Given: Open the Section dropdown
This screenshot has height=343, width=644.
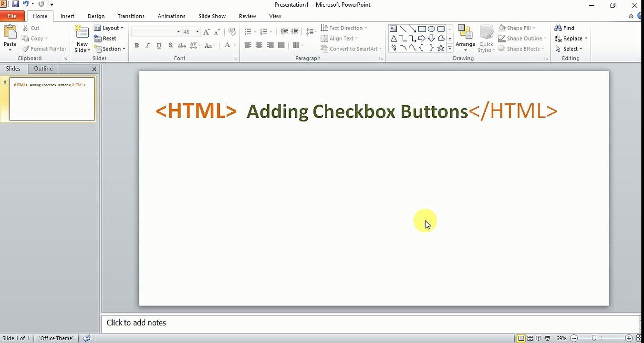Looking at the screenshot, I should tap(110, 49).
